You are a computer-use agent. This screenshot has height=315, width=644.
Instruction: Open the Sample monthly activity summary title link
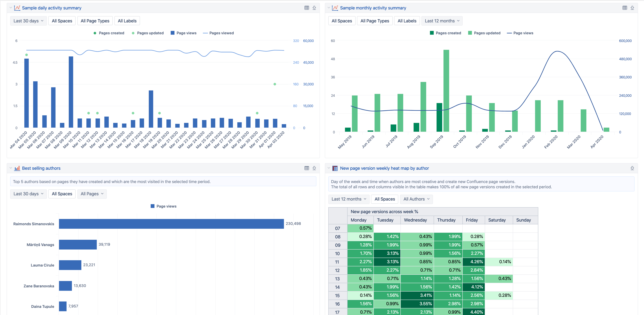click(x=373, y=8)
